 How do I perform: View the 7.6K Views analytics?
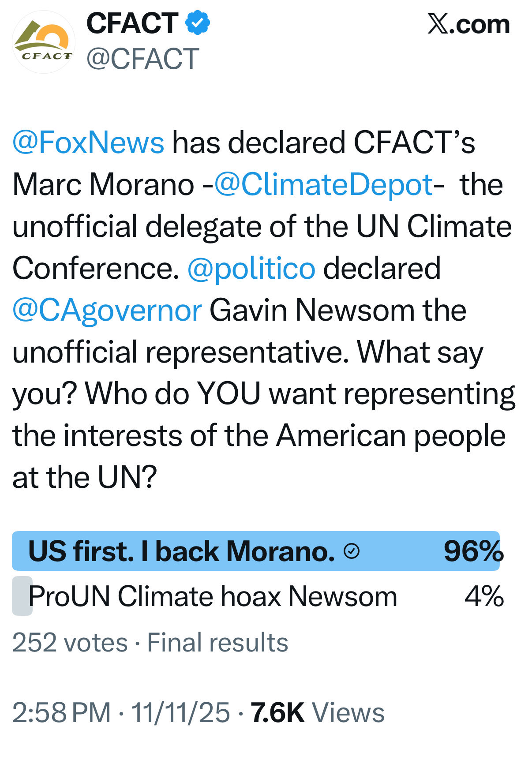tap(317, 712)
